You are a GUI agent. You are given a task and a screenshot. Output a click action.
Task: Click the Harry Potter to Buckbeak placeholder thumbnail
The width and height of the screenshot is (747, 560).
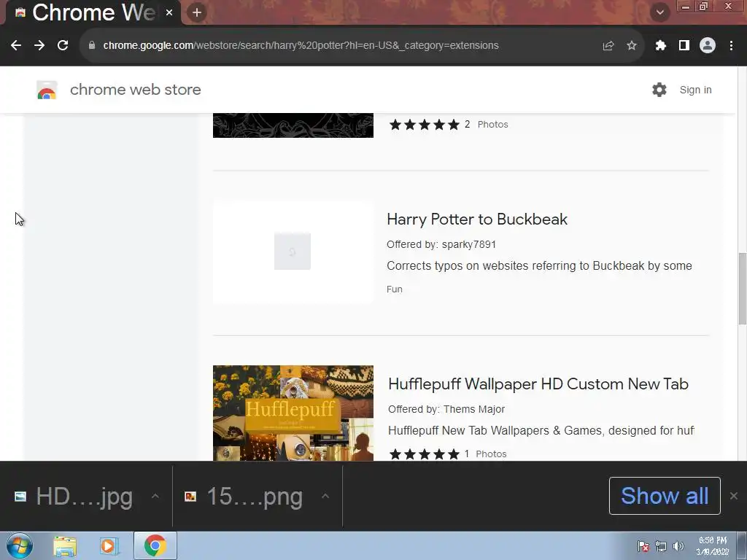tap(293, 252)
